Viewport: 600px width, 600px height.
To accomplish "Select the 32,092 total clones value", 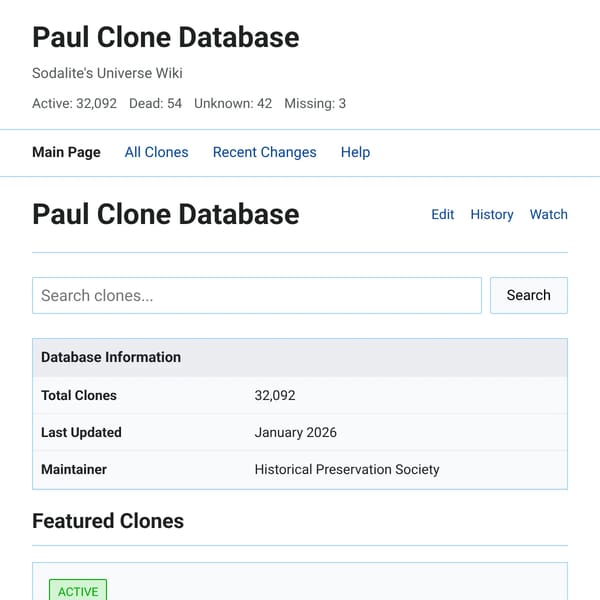I will tap(275, 395).
